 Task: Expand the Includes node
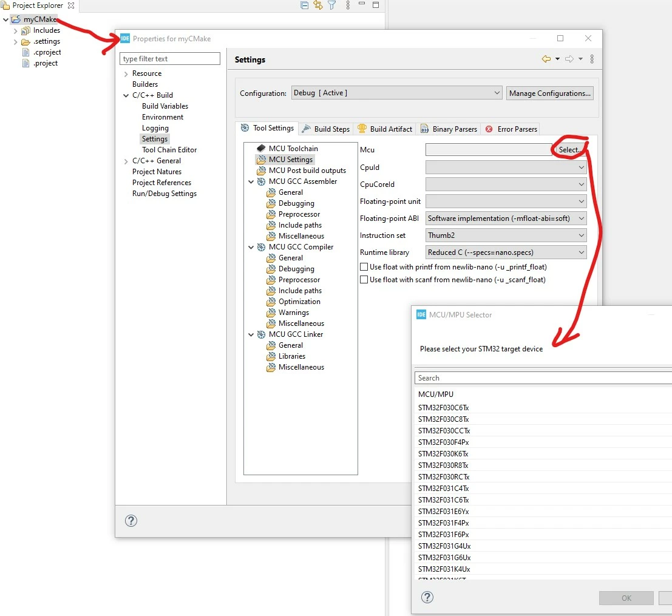pyautogui.click(x=15, y=31)
